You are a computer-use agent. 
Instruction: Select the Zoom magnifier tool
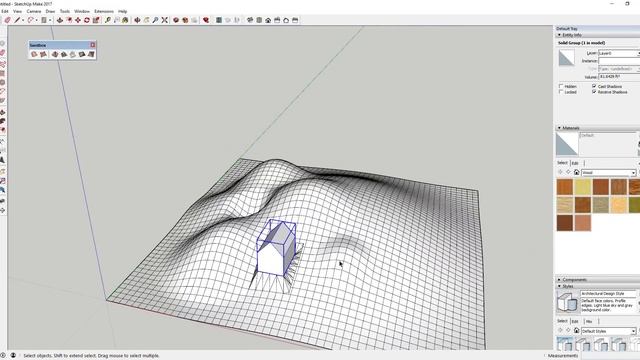point(155,20)
